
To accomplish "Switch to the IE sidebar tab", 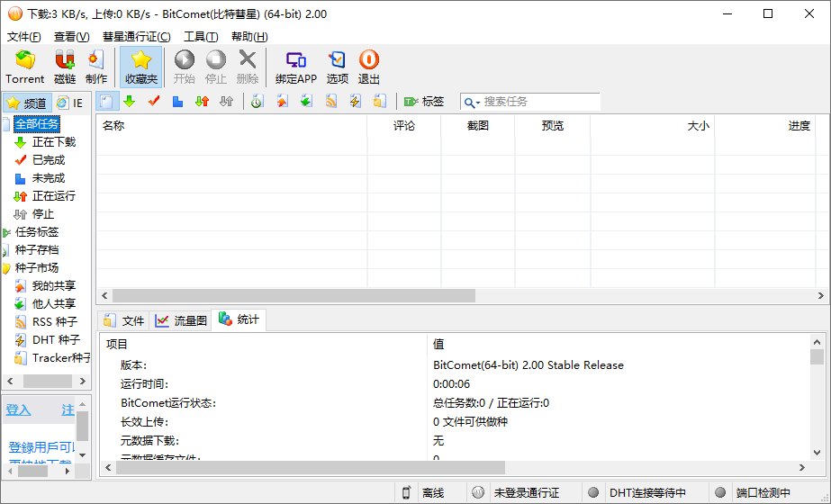I will (70, 103).
